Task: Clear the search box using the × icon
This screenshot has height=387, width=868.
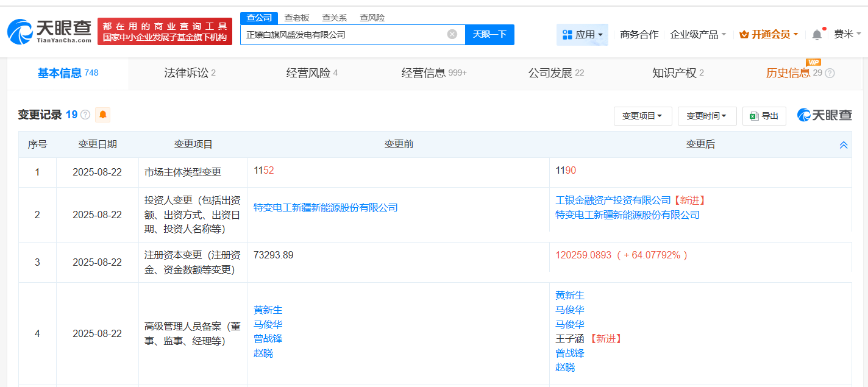Action: click(451, 35)
